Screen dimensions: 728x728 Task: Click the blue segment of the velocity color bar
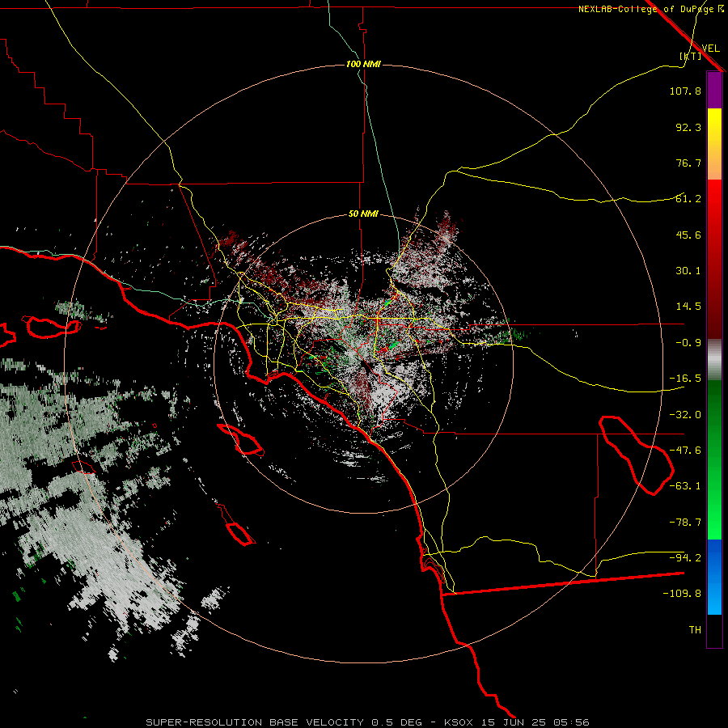pos(714,577)
